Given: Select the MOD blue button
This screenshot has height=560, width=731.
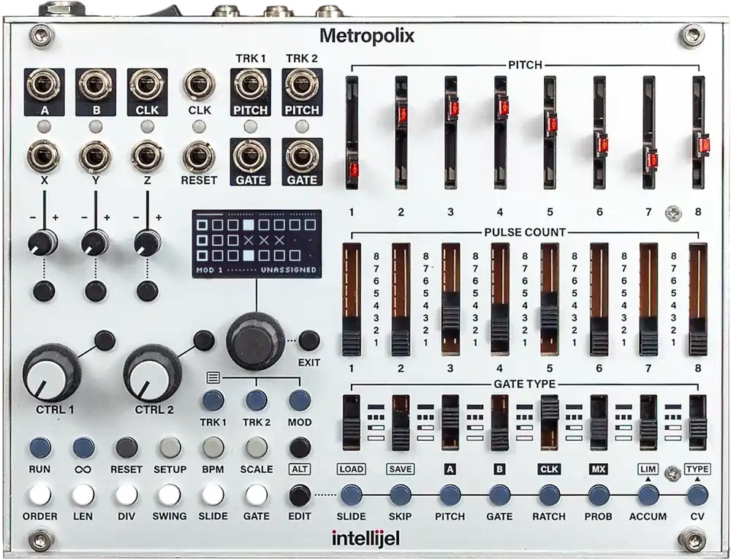Looking at the screenshot, I should 300,400.
